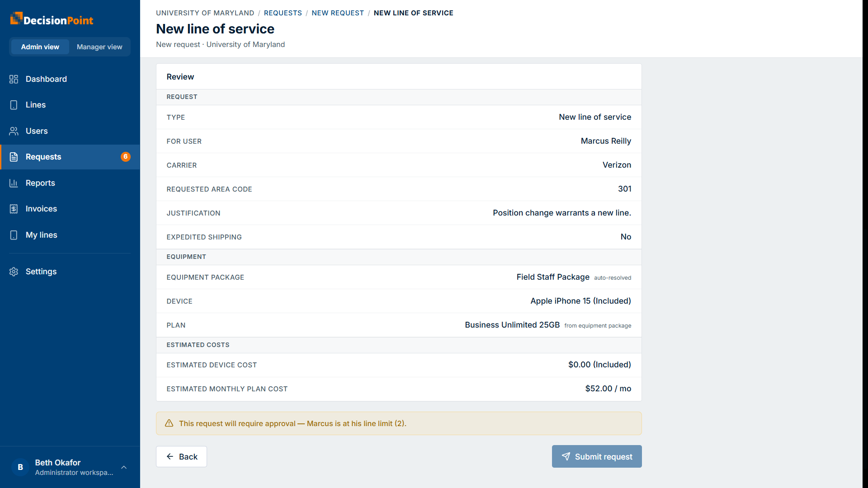The image size is (868, 488).
Task: Click the justification text about position change
Action: pyautogui.click(x=562, y=213)
